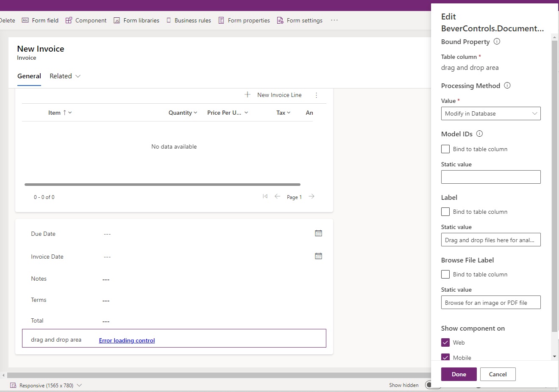559x392 pixels.
Task: Uncheck the Web checkbox
Action: (x=445, y=342)
